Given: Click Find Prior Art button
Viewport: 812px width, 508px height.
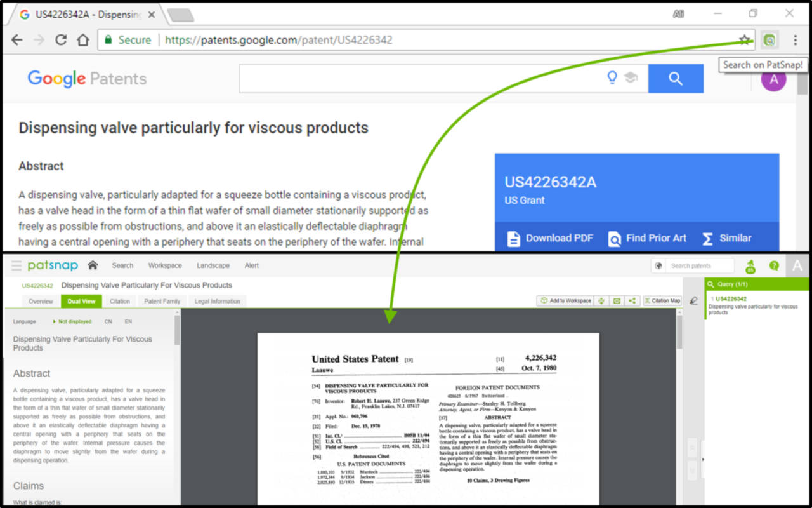Looking at the screenshot, I should pyautogui.click(x=647, y=238).
